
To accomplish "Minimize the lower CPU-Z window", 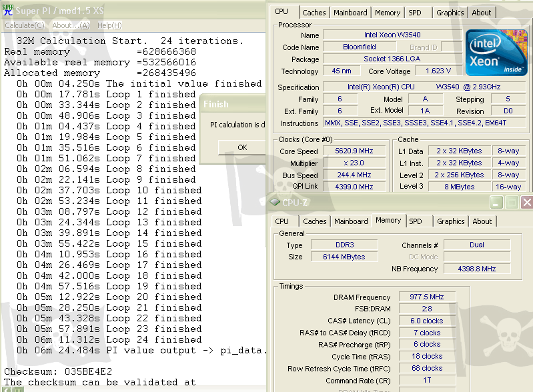I will click(x=496, y=203).
